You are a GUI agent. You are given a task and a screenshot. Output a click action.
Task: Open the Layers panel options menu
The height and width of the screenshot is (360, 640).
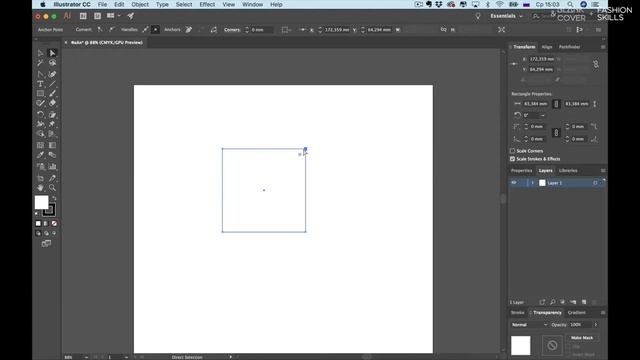tap(603, 171)
